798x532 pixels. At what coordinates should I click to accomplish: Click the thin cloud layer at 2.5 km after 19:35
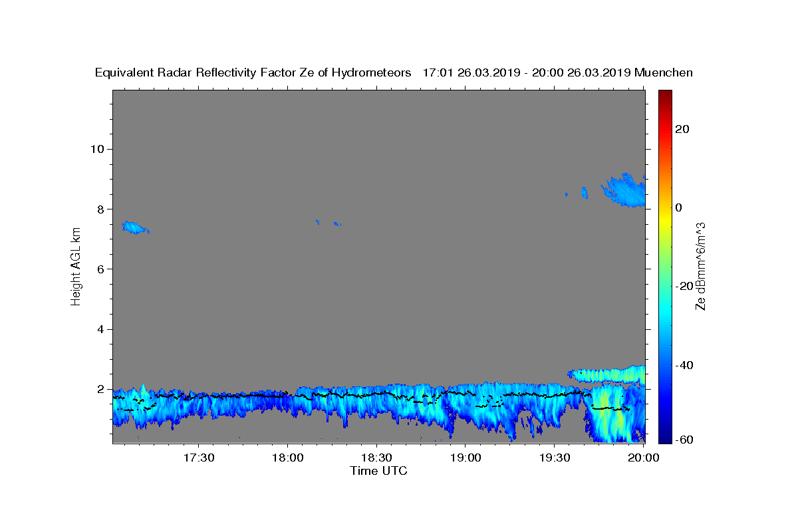click(x=606, y=374)
